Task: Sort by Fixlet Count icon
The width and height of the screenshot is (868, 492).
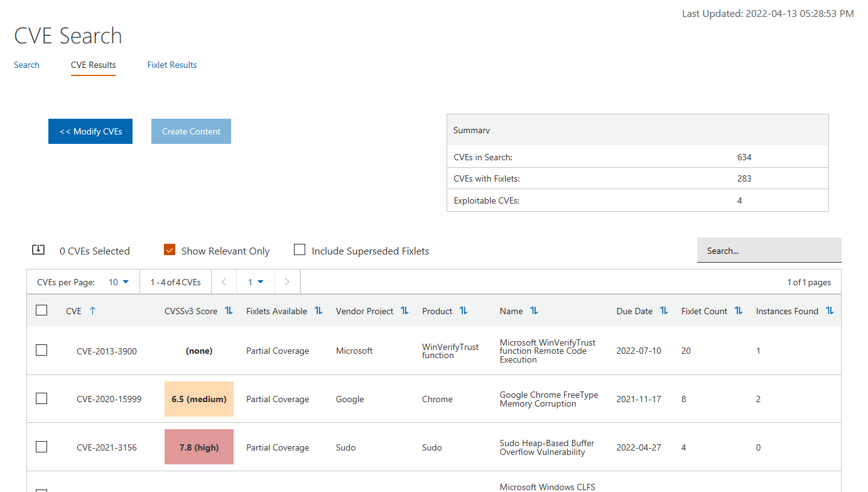Action: pyautogui.click(x=739, y=310)
